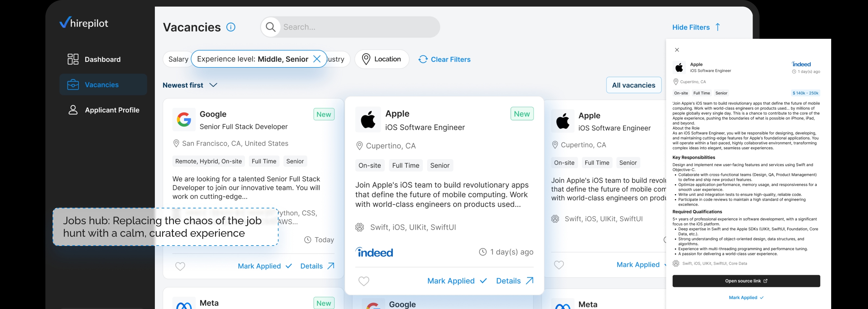Open source link in the job detail panel
868x309 pixels.
pos(746,281)
